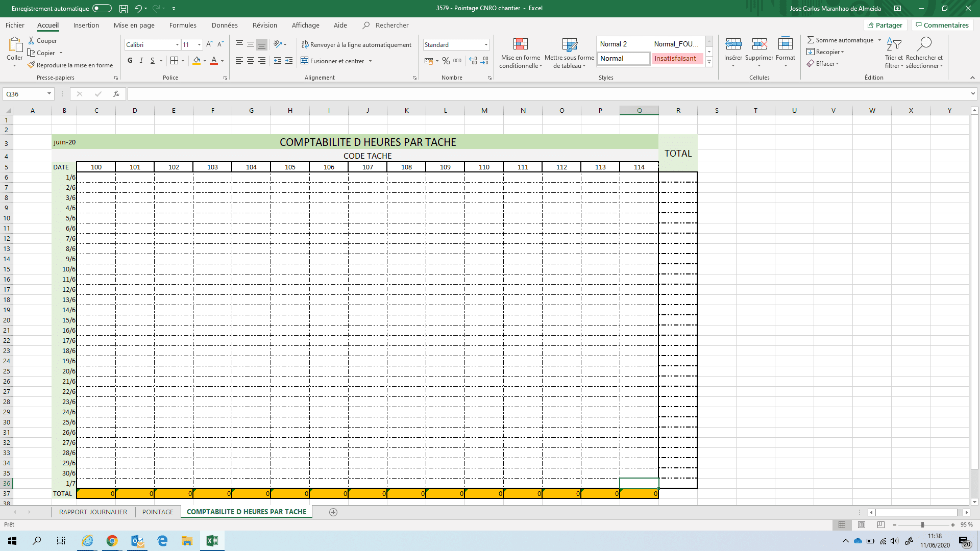
Task: Apply percent style number format
Action: click(446, 61)
